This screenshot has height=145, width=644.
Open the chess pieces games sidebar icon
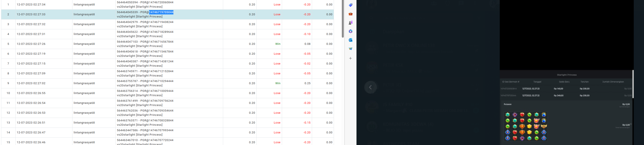tap(351, 23)
